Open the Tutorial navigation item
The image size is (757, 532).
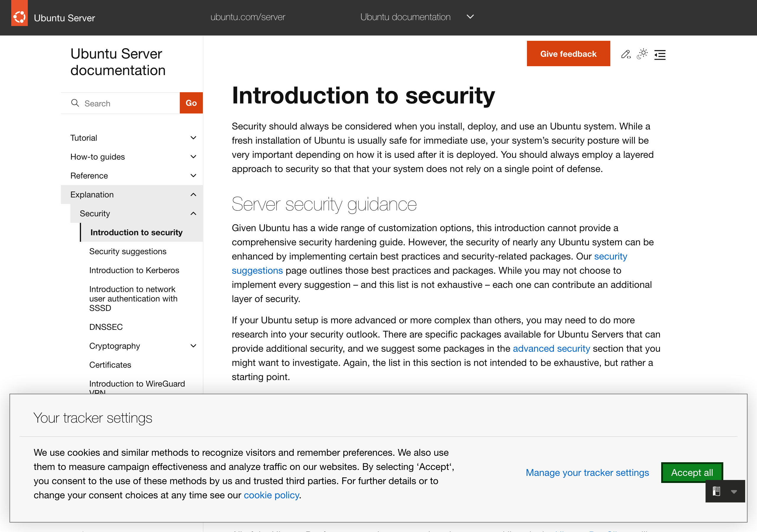(x=84, y=138)
